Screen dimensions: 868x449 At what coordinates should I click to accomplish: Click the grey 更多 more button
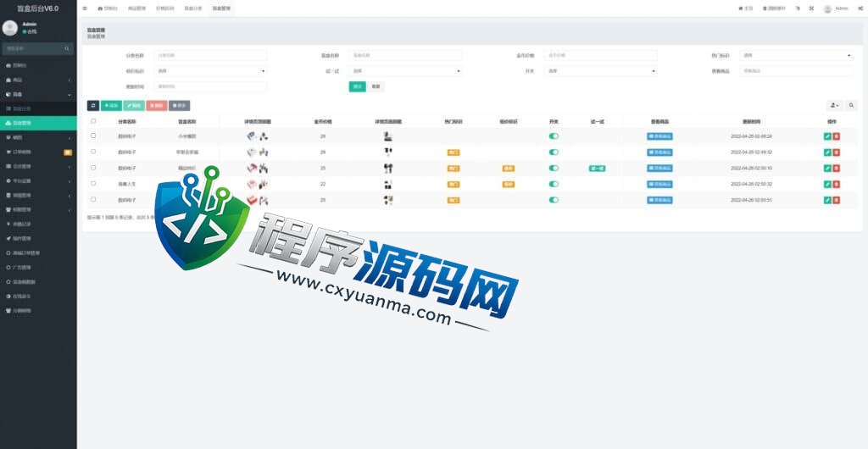pyautogui.click(x=180, y=106)
